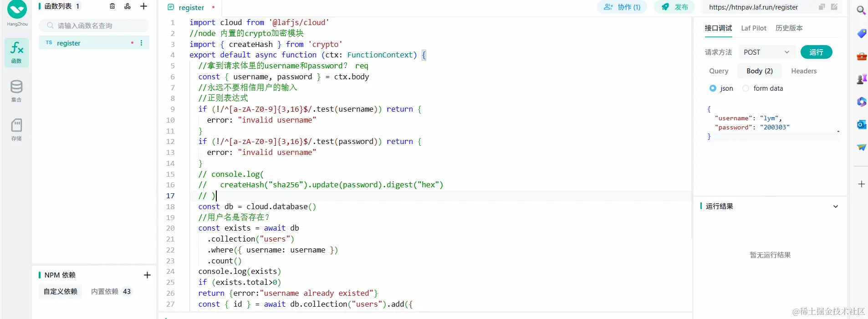Focus the function name search field
This screenshot has width=868, height=319.
94,26
